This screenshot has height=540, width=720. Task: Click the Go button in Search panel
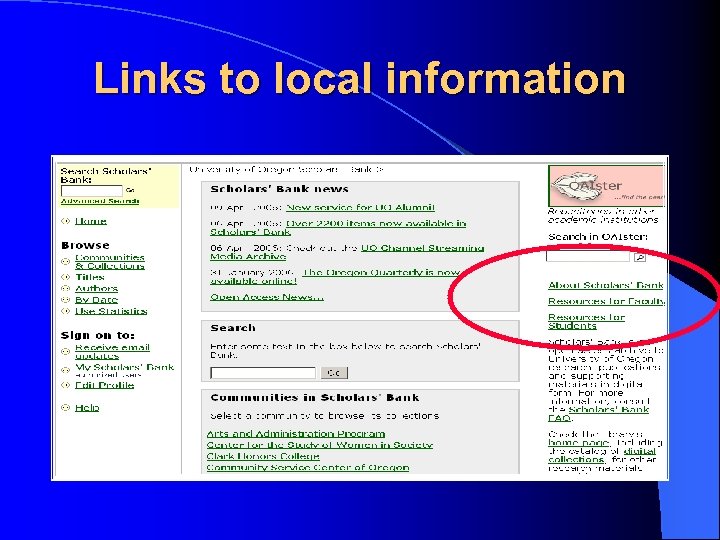(x=334, y=373)
